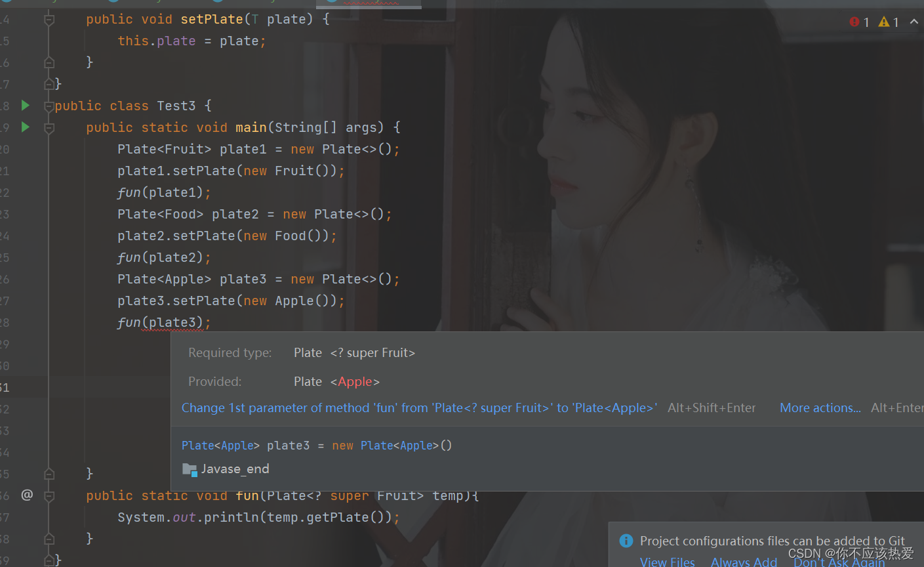This screenshot has width=924, height=567.
Task: Collapse the Test3 class using the gutter arrow
Action: pyautogui.click(x=48, y=105)
